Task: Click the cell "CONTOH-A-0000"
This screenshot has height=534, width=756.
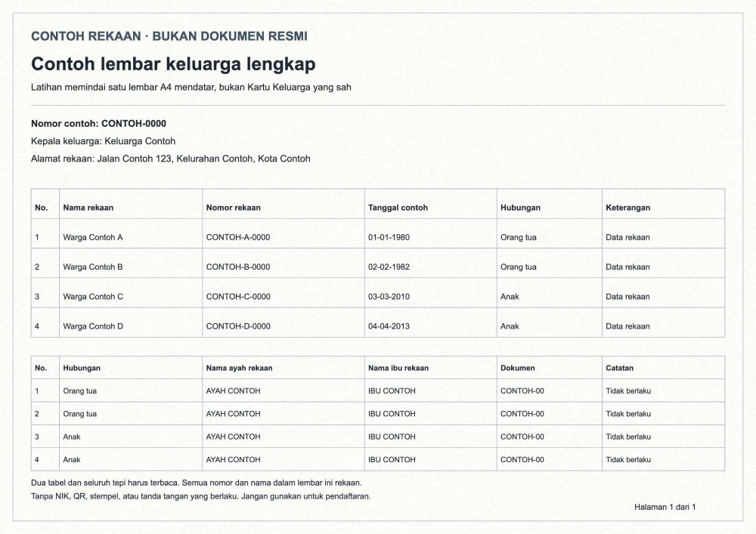Action: tap(238, 237)
